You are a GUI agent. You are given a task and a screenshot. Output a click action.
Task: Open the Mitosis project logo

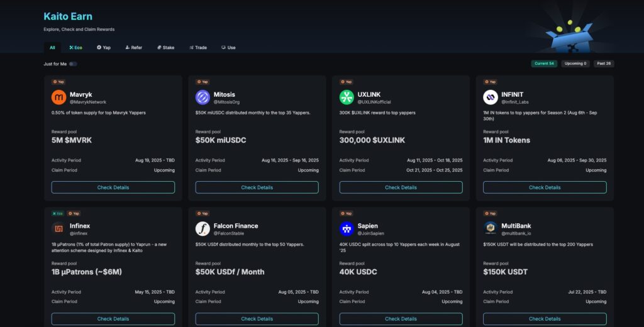pos(203,97)
